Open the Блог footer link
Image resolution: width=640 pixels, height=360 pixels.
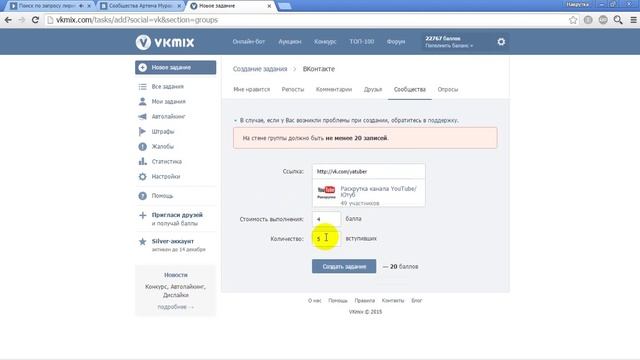417,300
